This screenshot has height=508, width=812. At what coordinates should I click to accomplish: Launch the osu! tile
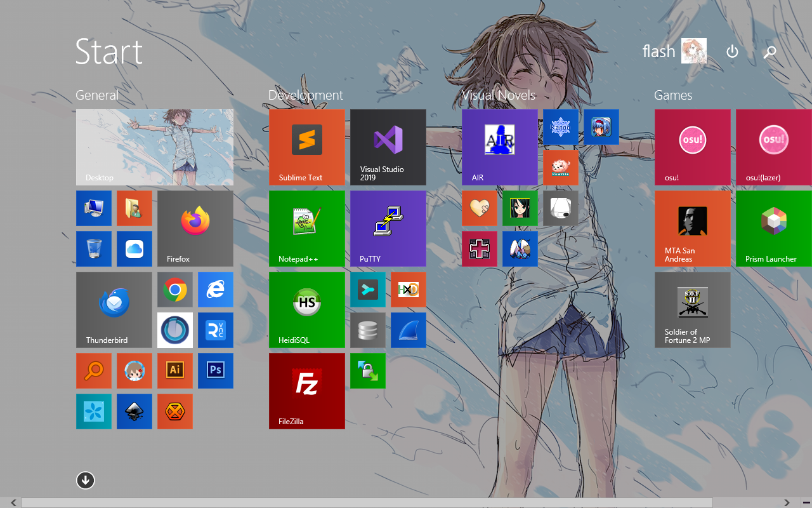693,147
